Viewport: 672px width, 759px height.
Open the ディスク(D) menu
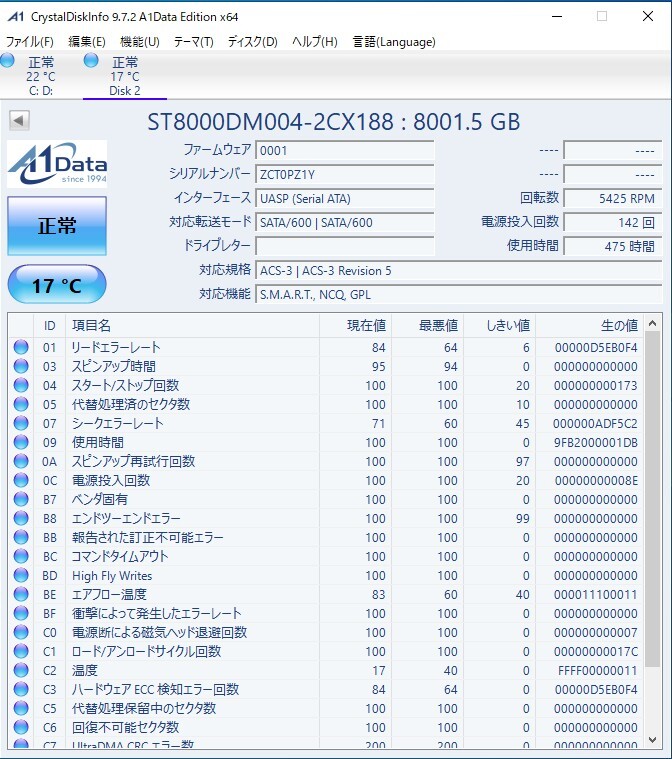click(253, 42)
